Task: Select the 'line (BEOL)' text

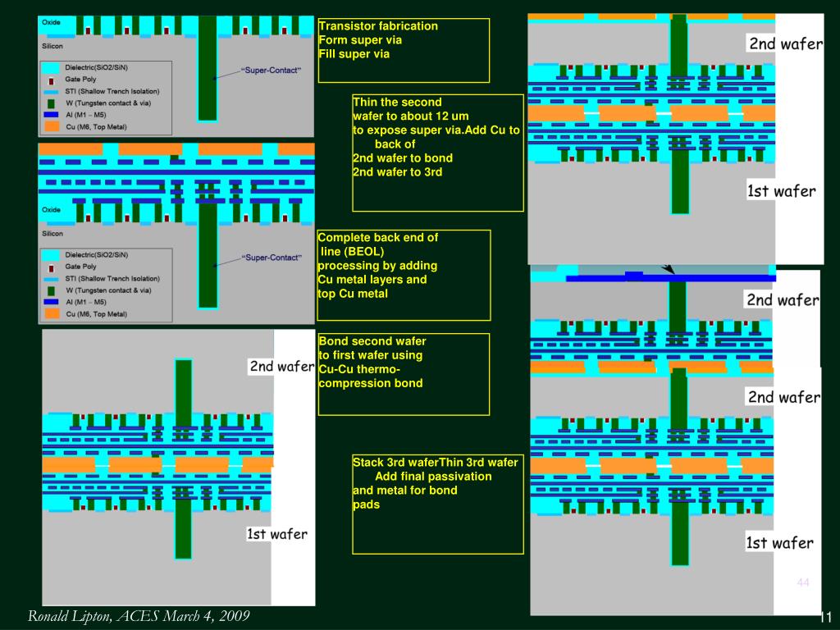Action: point(352,251)
